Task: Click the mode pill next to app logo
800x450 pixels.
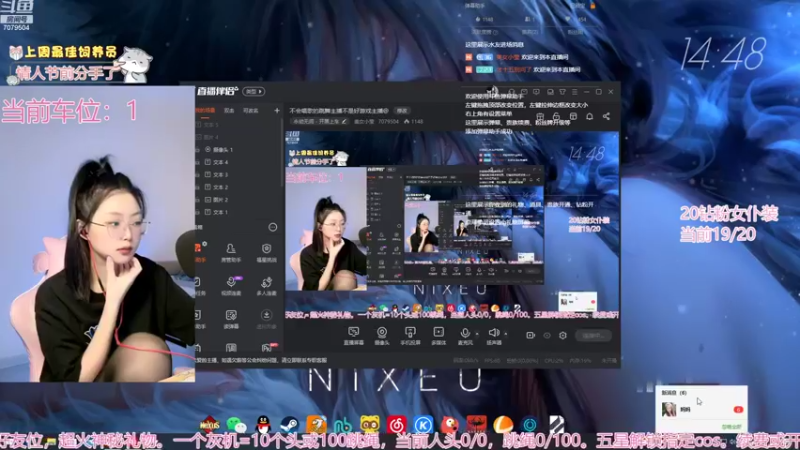Action: [x=254, y=91]
